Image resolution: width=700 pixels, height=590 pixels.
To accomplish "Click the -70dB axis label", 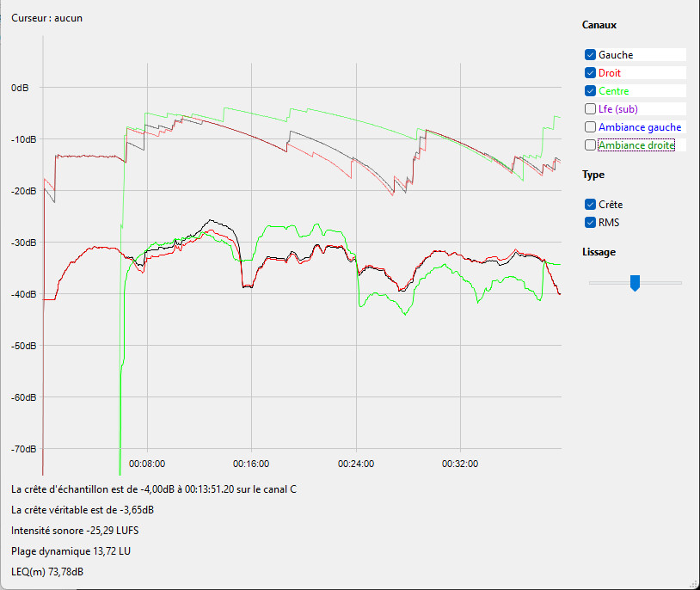I will 24,449.
